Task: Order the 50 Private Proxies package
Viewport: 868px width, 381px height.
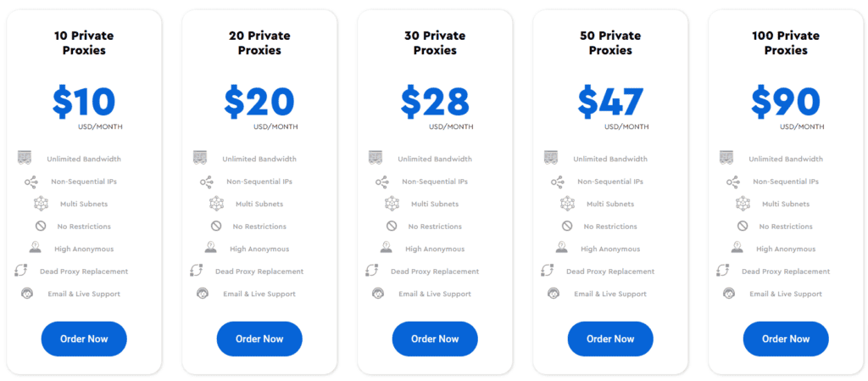Action: point(610,339)
